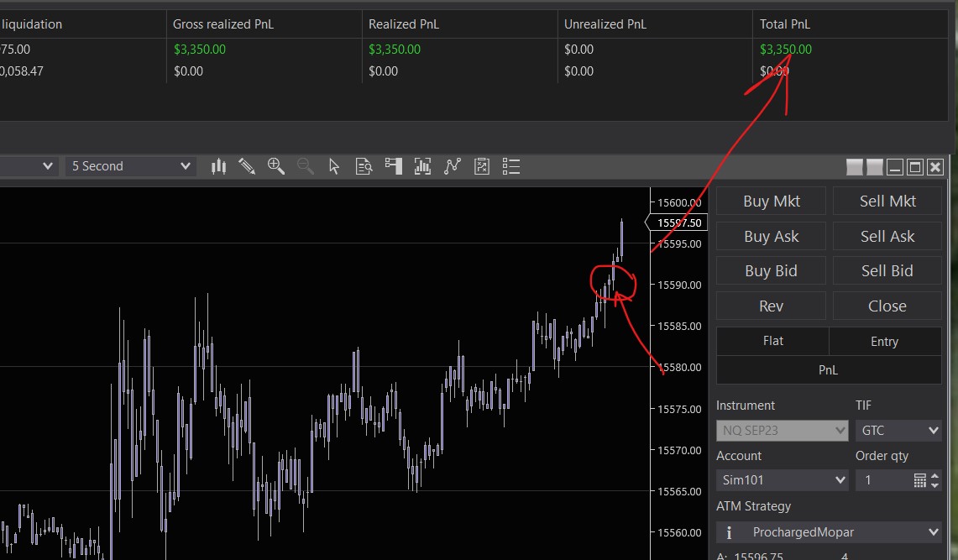Click the first gray tab square button
This screenshot has height=560, width=958.
(x=855, y=167)
